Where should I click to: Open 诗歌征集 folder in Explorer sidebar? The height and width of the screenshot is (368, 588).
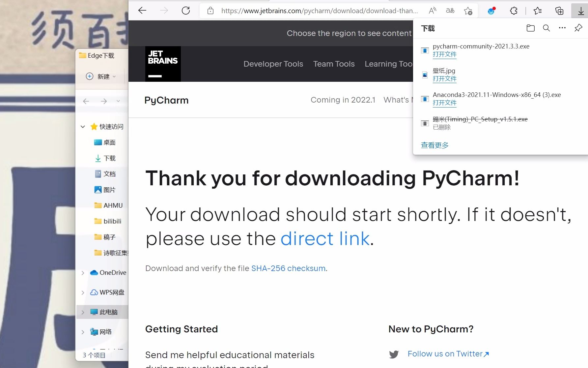coord(111,253)
